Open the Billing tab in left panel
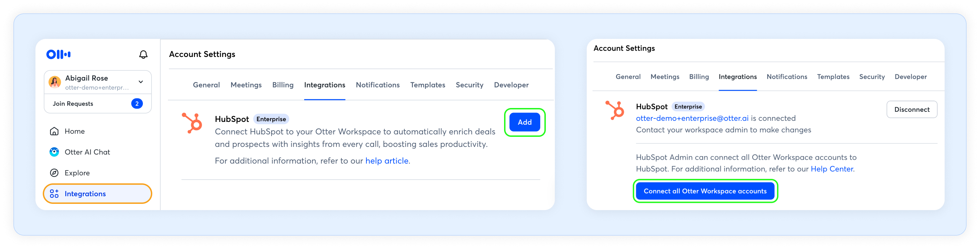Screen dimensions: 980x249 [x=283, y=85]
